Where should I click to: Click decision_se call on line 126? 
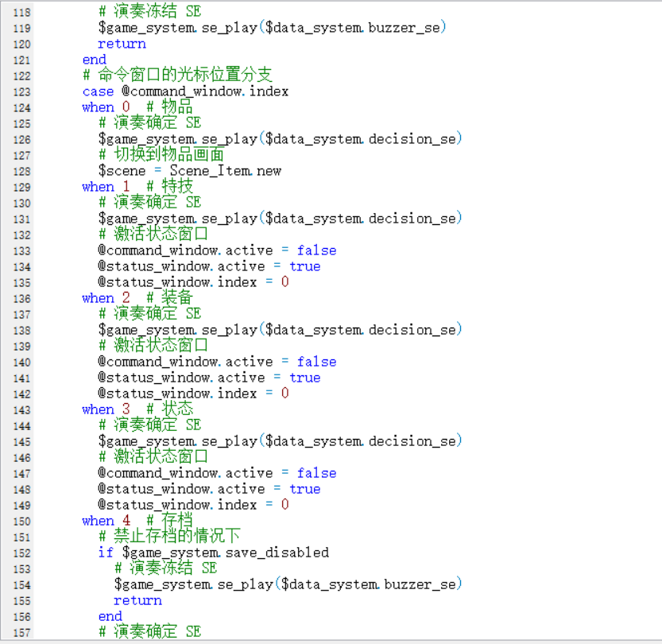coord(281,139)
